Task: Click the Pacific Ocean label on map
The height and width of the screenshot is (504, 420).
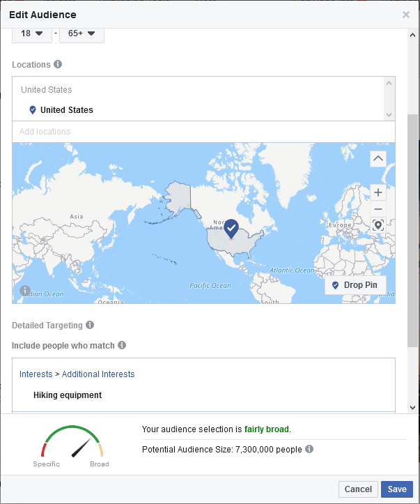Action: pos(210,285)
